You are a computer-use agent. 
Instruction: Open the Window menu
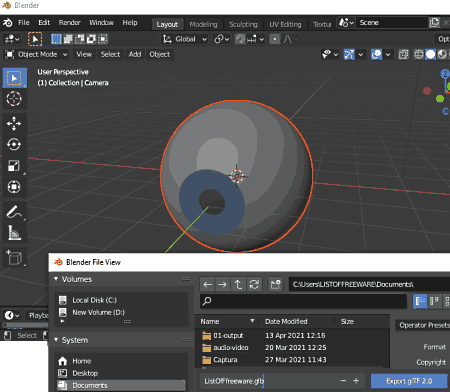pyautogui.click(x=101, y=23)
